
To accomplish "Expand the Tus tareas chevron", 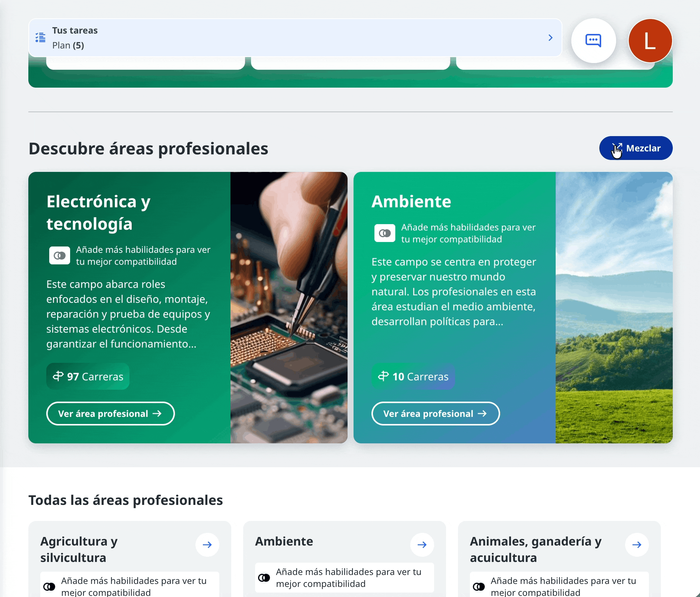I will (x=550, y=38).
